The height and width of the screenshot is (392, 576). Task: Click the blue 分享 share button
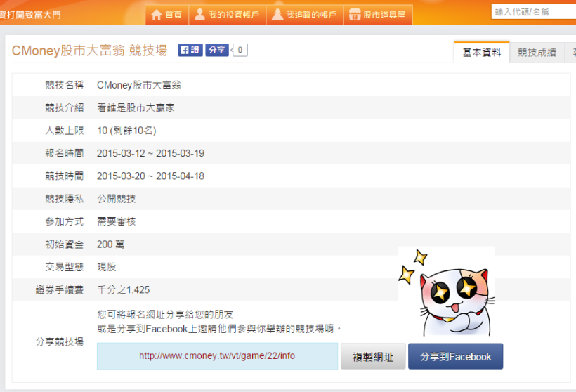pos(217,50)
